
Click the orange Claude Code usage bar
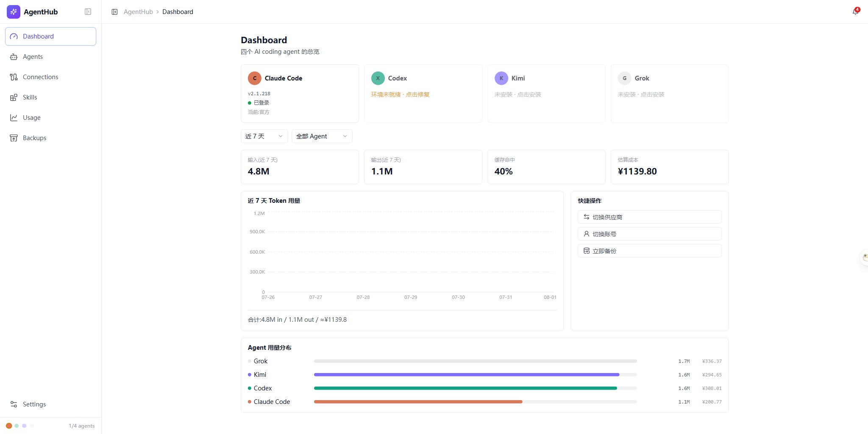coord(418,402)
